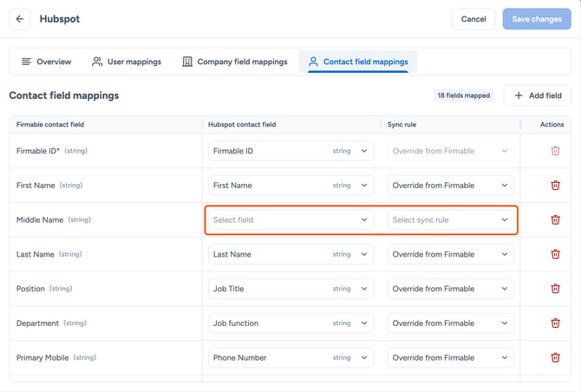Add a new field mapping
Screen dimensions: 581x392
tap(538, 95)
